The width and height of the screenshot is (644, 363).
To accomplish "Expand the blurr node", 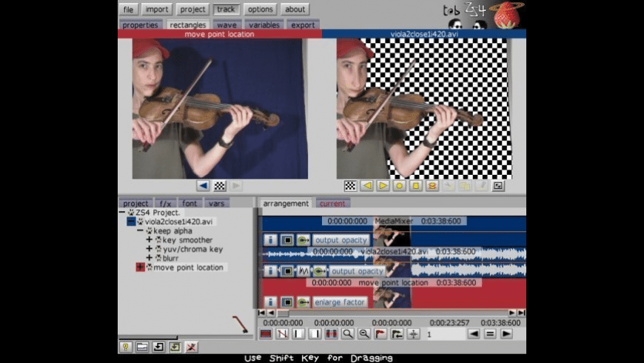I will point(149,258).
